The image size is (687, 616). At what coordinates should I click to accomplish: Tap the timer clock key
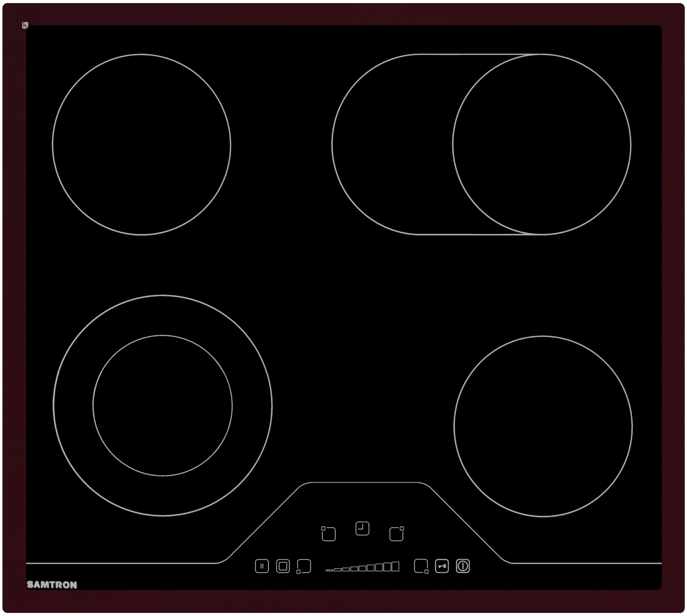coord(362,529)
